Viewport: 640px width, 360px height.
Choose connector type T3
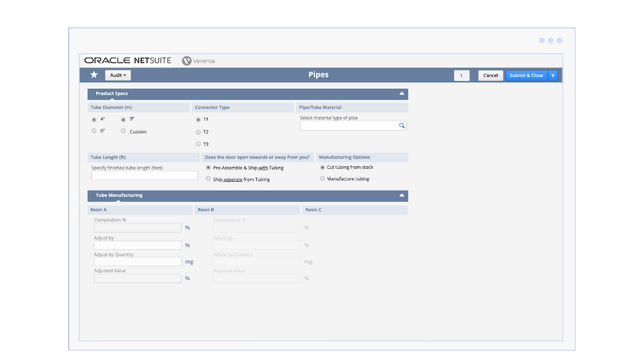point(198,144)
